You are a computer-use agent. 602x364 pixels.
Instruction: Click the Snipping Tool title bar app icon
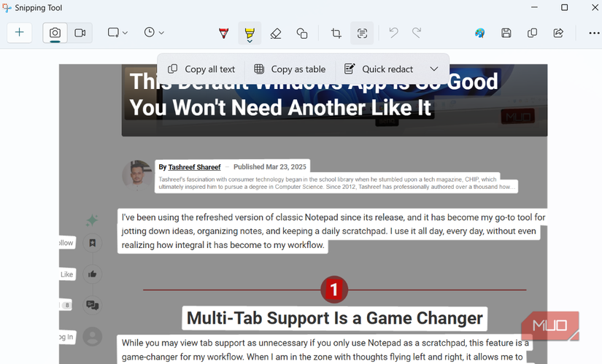click(x=7, y=8)
